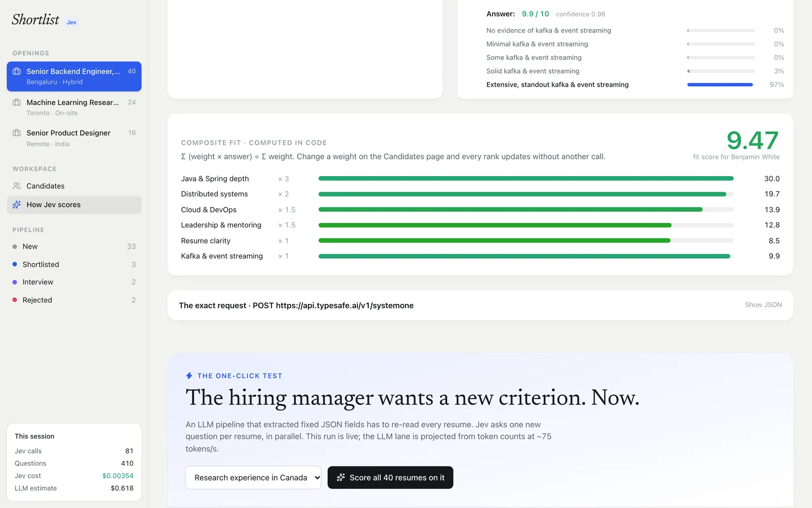This screenshot has width=812, height=508.
Task: Open the Rejected pipeline list
Action: [x=74, y=300]
